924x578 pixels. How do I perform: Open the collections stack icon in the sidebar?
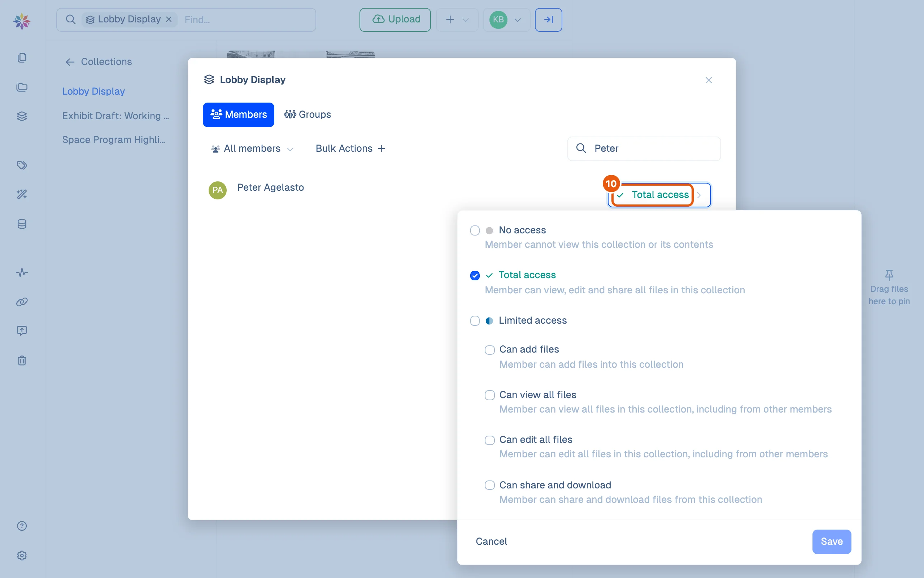(22, 116)
